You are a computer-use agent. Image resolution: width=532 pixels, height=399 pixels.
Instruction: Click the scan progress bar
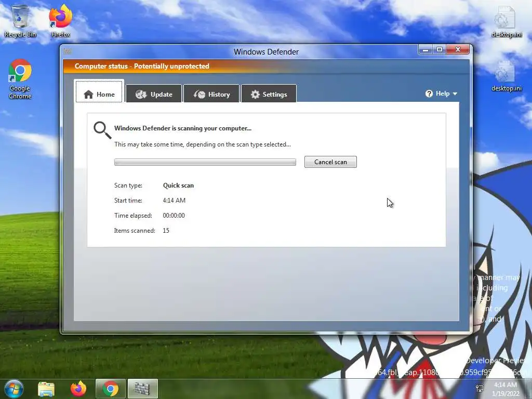point(205,162)
